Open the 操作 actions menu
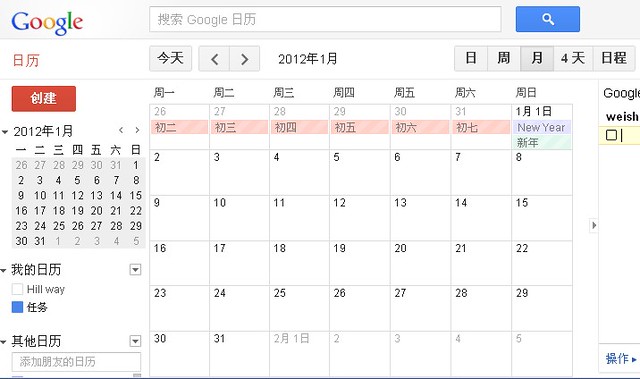Screen dimensions: 640x379 pyautogui.click(x=621, y=359)
